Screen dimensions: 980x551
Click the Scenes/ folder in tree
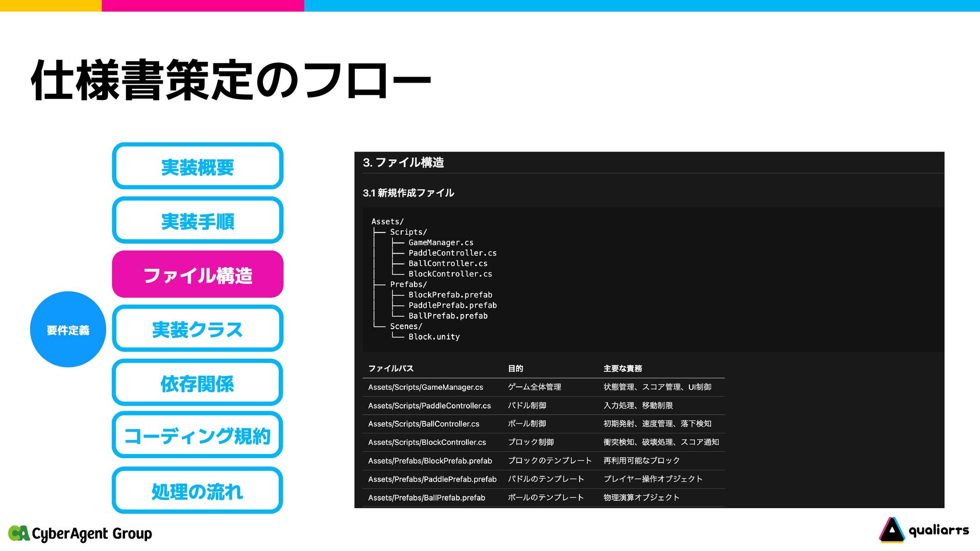coord(406,327)
